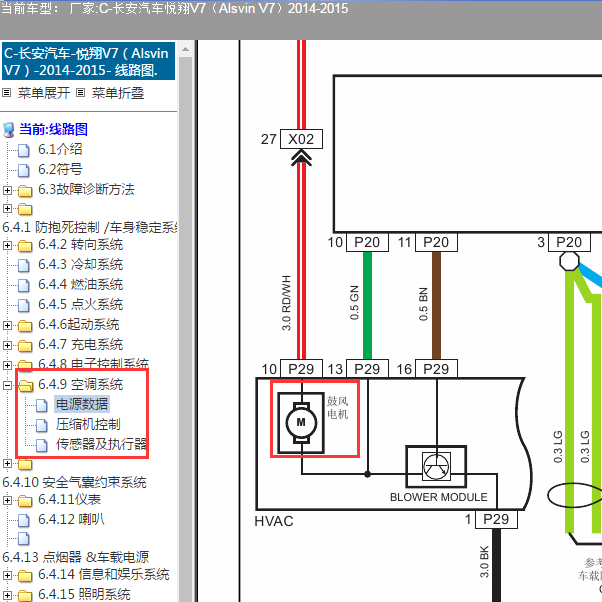Click the 3.0 RD/WH wire label
602x602 pixels.
click(x=286, y=303)
